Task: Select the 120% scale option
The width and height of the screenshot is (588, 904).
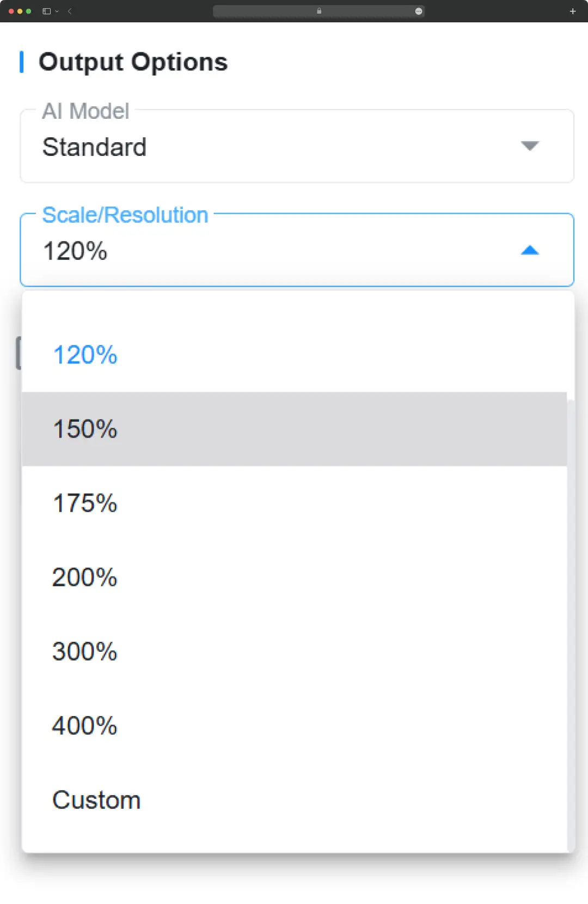Action: [x=295, y=355]
